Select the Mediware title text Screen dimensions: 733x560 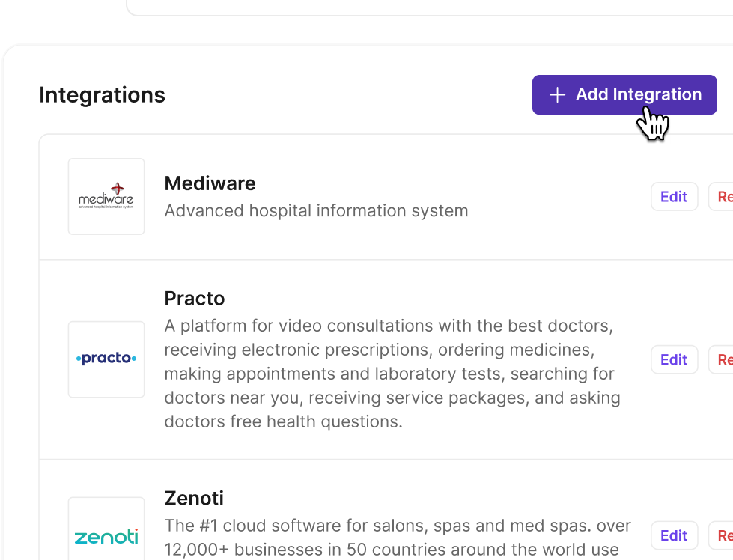tap(210, 183)
